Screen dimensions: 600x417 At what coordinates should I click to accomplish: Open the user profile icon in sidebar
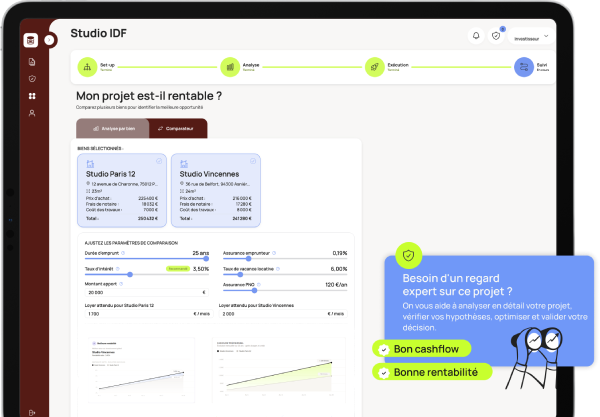click(32, 113)
